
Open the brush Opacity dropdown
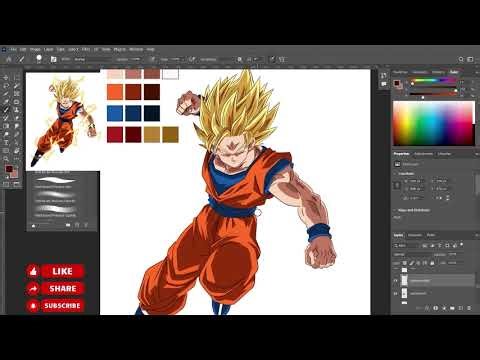(135, 59)
